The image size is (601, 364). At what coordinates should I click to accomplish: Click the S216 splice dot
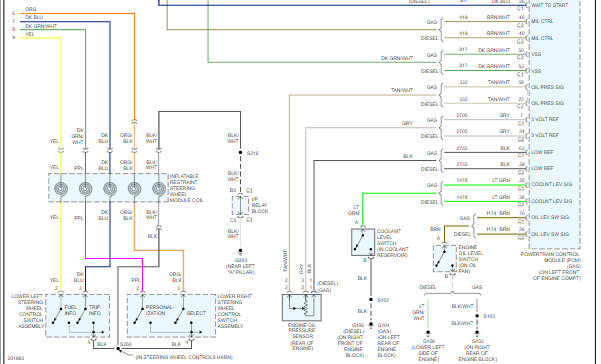click(240, 152)
